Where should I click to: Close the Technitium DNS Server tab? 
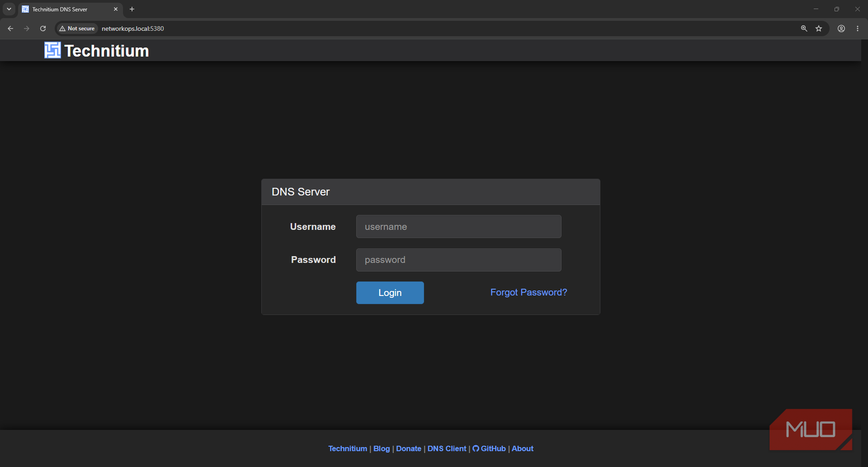116,9
